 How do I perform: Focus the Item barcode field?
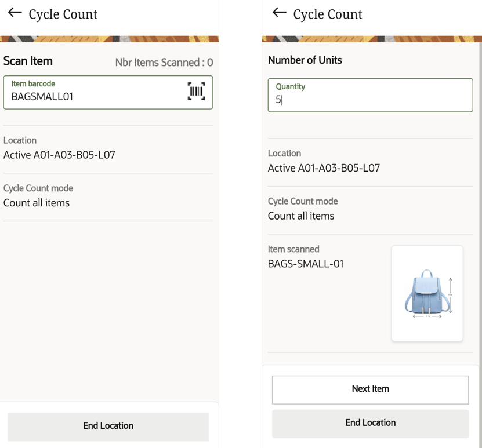click(x=108, y=92)
